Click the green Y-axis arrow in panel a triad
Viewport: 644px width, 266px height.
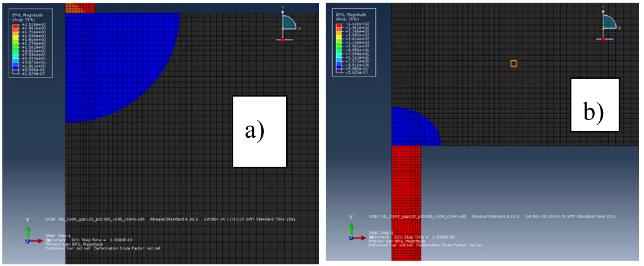click(28, 230)
